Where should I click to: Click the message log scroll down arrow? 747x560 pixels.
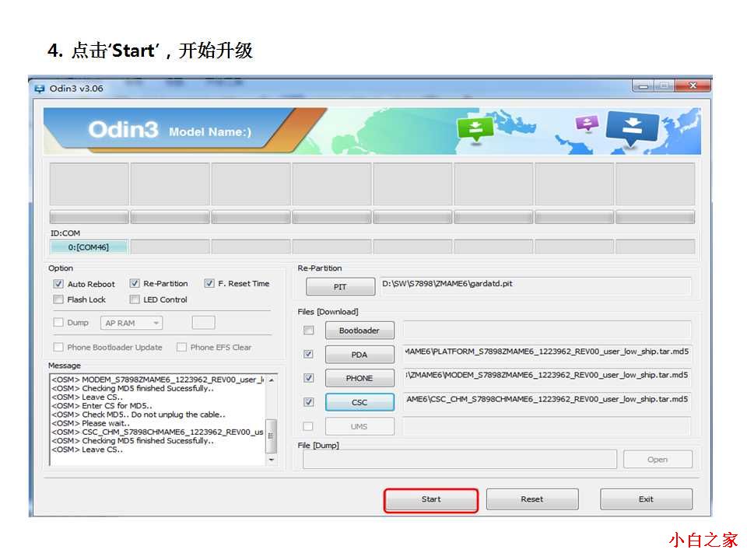(x=272, y=460)
